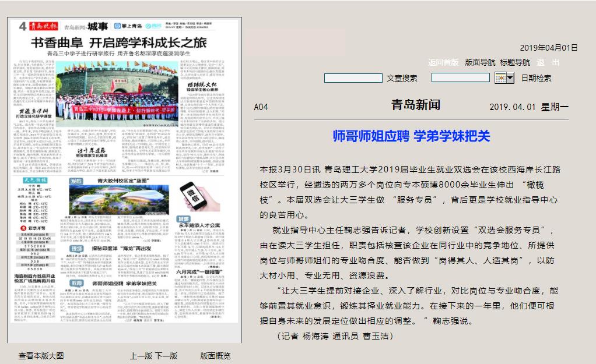The height and width of the screenshot is (364, 596).
Task: Open 版面概览 page overview
Action: point(215,356)
